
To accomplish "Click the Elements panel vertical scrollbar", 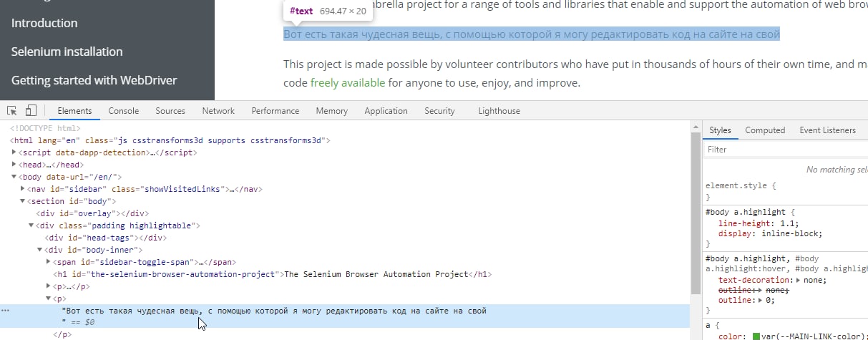I will coord(695,215).
